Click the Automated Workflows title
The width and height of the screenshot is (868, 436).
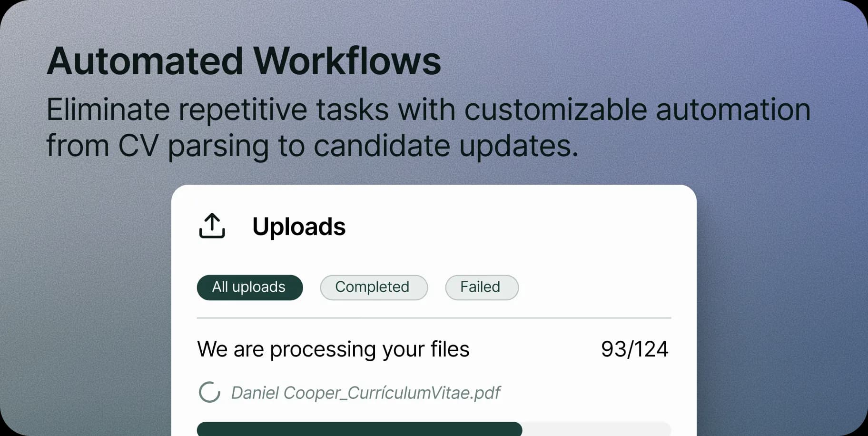(x=244, y=61)
